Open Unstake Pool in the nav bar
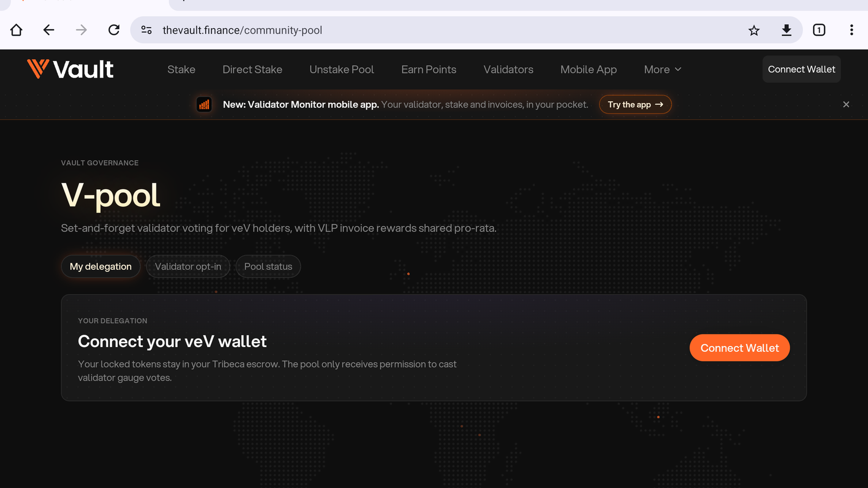 click(x=342, y=69)
